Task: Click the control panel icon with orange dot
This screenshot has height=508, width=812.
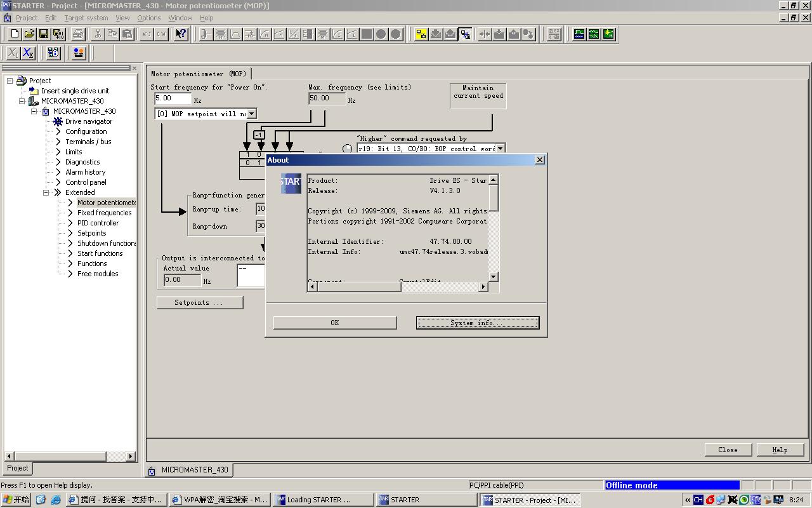Action: 79,53
